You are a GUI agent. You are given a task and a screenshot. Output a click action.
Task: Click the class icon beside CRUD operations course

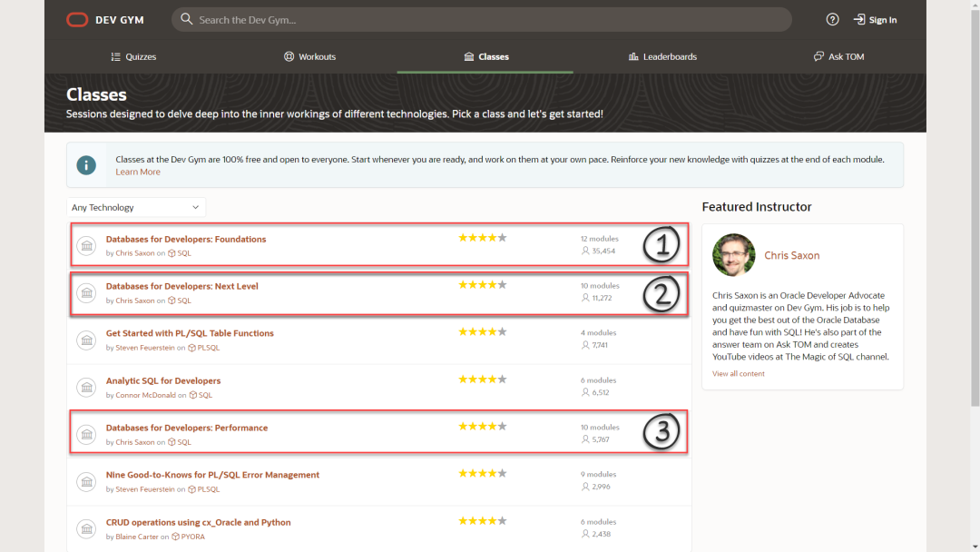tap(86, 528)
